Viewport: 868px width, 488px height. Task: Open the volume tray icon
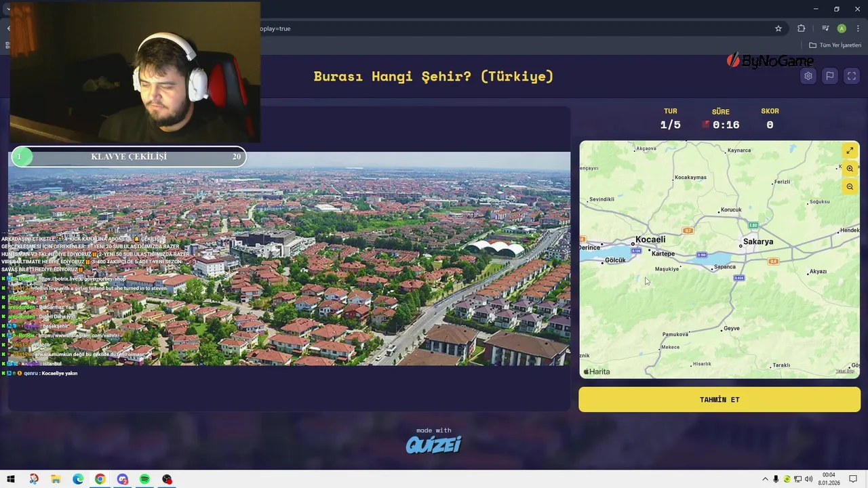(808, 479)
